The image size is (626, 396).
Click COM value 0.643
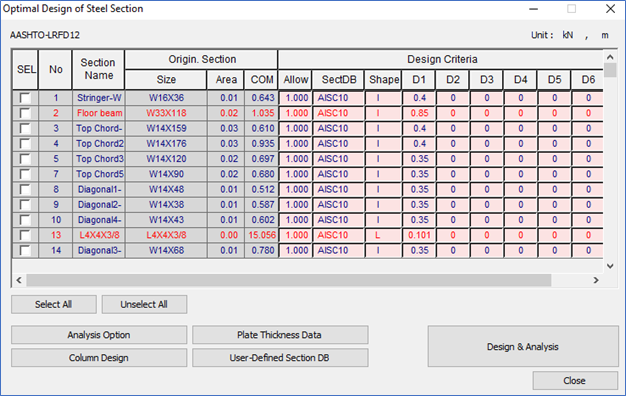click(262, 98)
